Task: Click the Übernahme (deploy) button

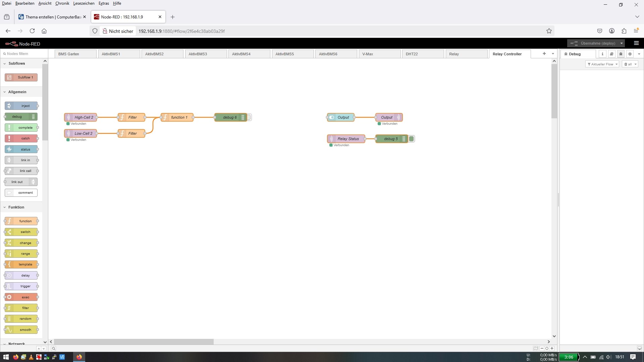Action: coord(594,43)
